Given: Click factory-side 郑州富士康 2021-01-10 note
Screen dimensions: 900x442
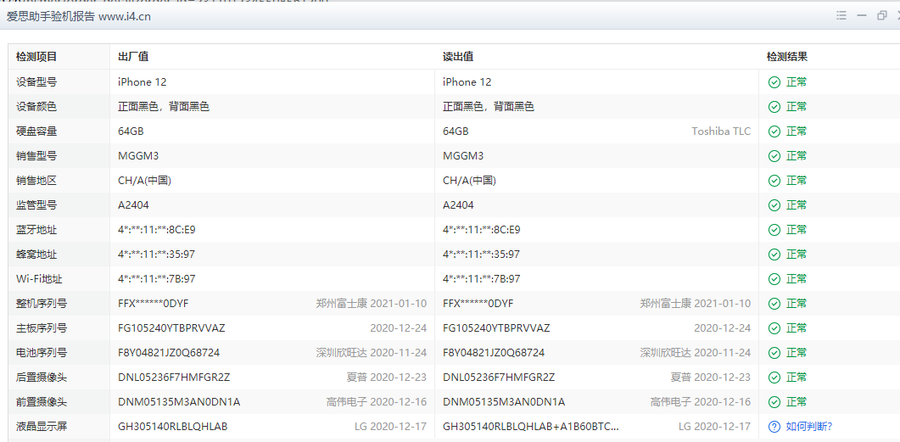Looking at the screenshot, I should [371, 304].
